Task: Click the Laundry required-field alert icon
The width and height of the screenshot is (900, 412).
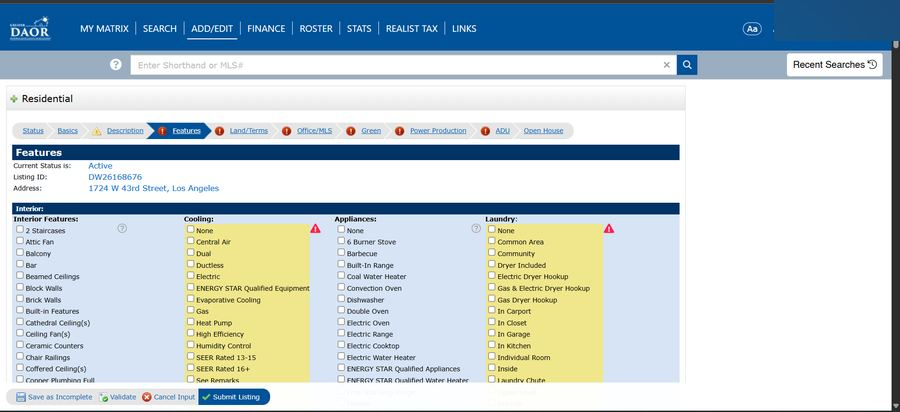Action: click(x=609, y=229)
